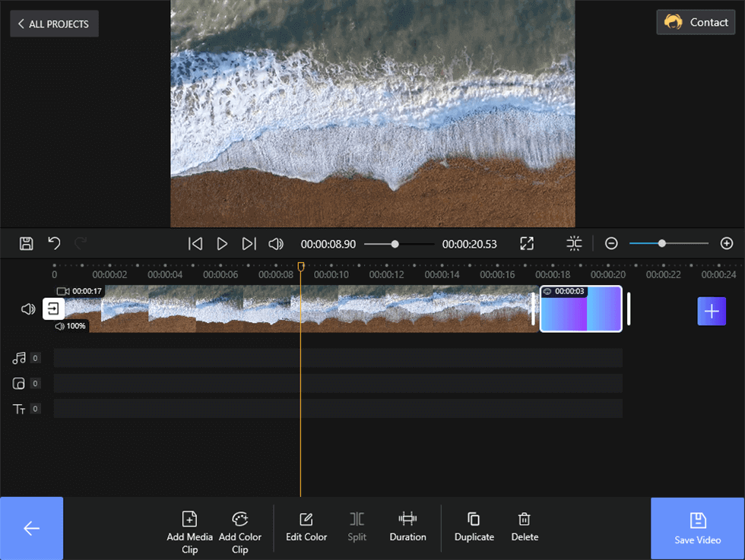Click the empty music track lane

point(338,358)
